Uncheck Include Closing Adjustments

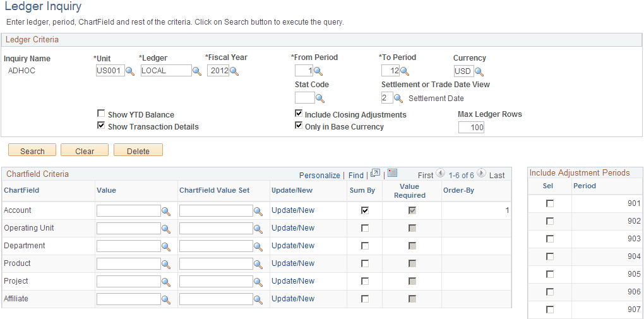click(299, 114)
